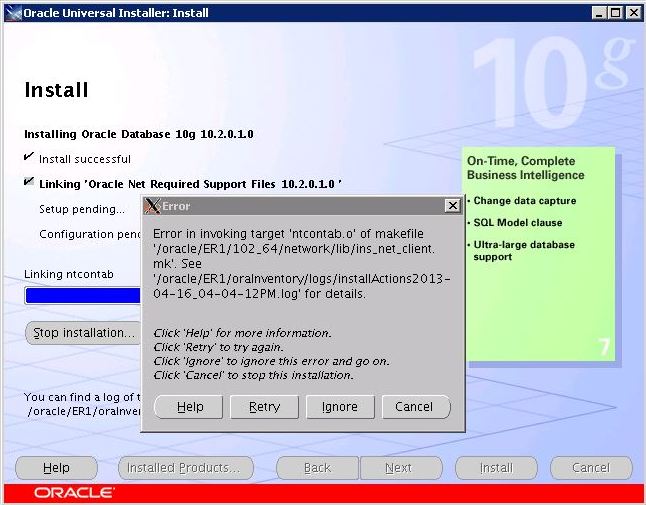This screenshot has height=505, width=646.
Task: Click 'Installing Oracle Database 10g 10.2.0.1.0' heading
Action: [139, 134]
